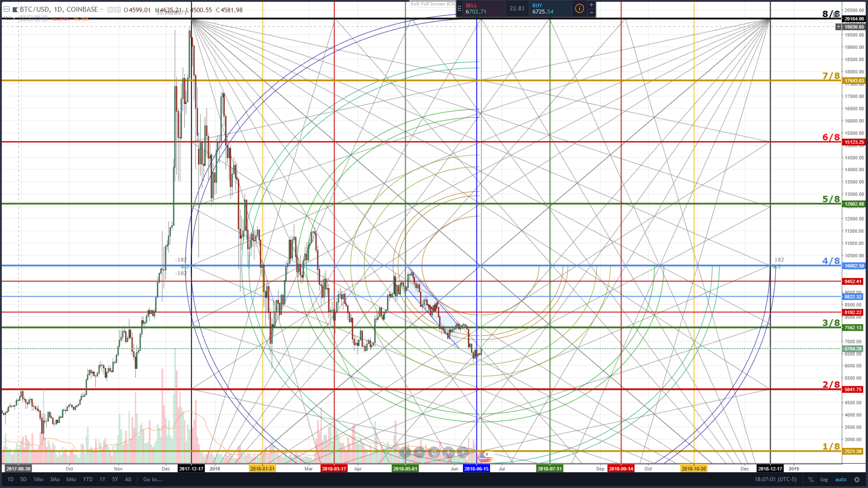The width and height of the screenshot is (868, 488).
Task: Click the 15123.25 red price label
Action: 854,142
